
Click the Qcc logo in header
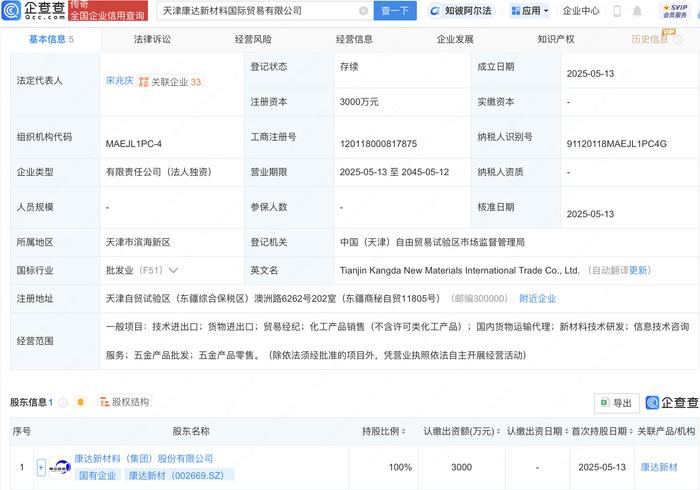(x=33, y=10)
